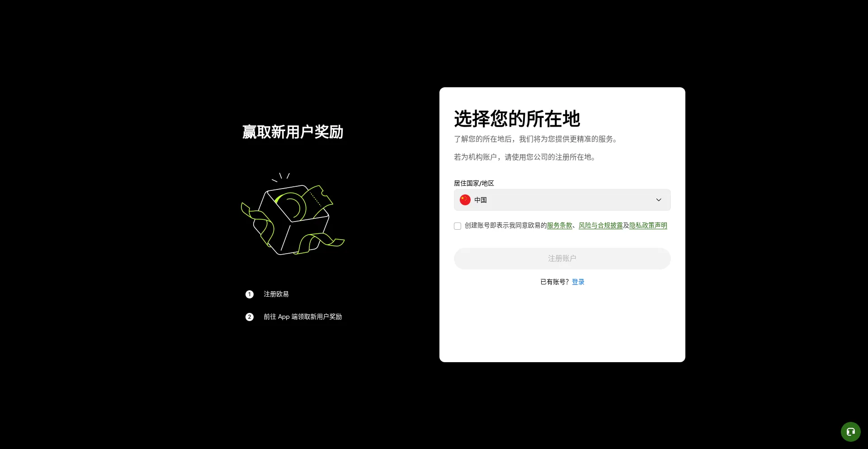The width and height of the screenshot is (868, 449).
Task: Open the 隐私政策声明 privacy link
Action: [648, 225]
